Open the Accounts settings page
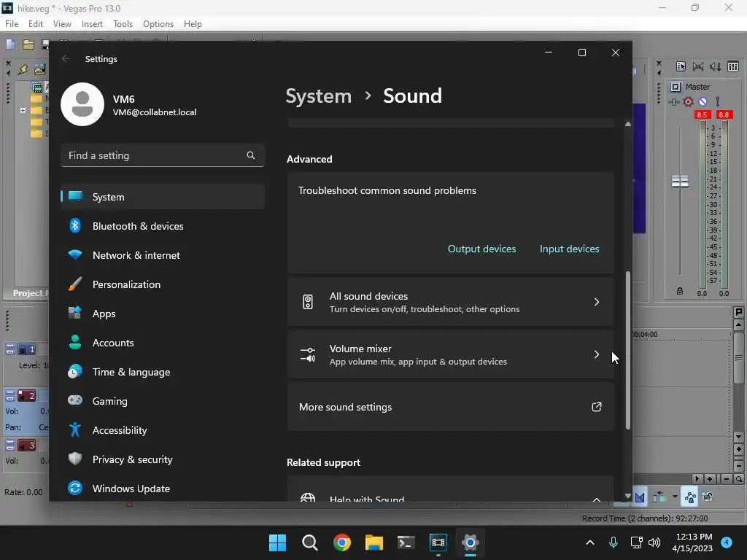Viewport: 747px width, 560px height. tap(163, 343)
